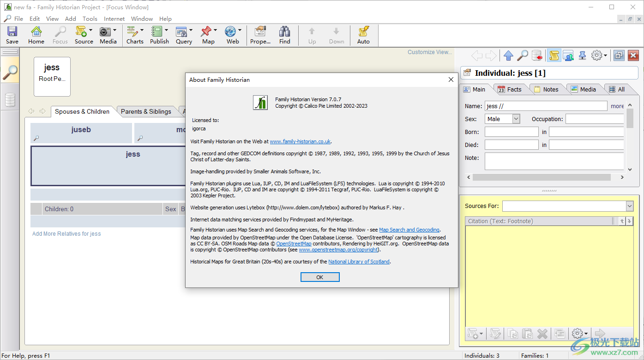Click the more link beside Name
Viewport: 644px width, 360px height.
[617, 106]
